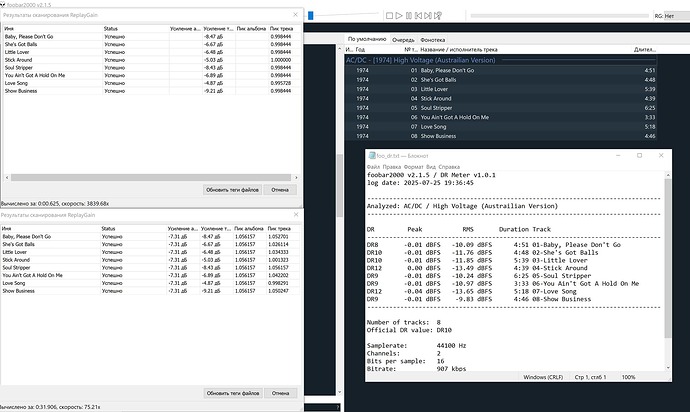The height and width of the screenshot is (412, 690).
Task: Click Official DR value: DR10 line in Notepad
Action: click(x=409, y=330)
